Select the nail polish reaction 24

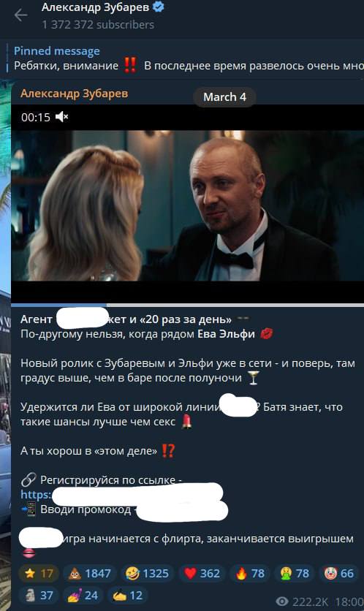(x=83, y=596)
